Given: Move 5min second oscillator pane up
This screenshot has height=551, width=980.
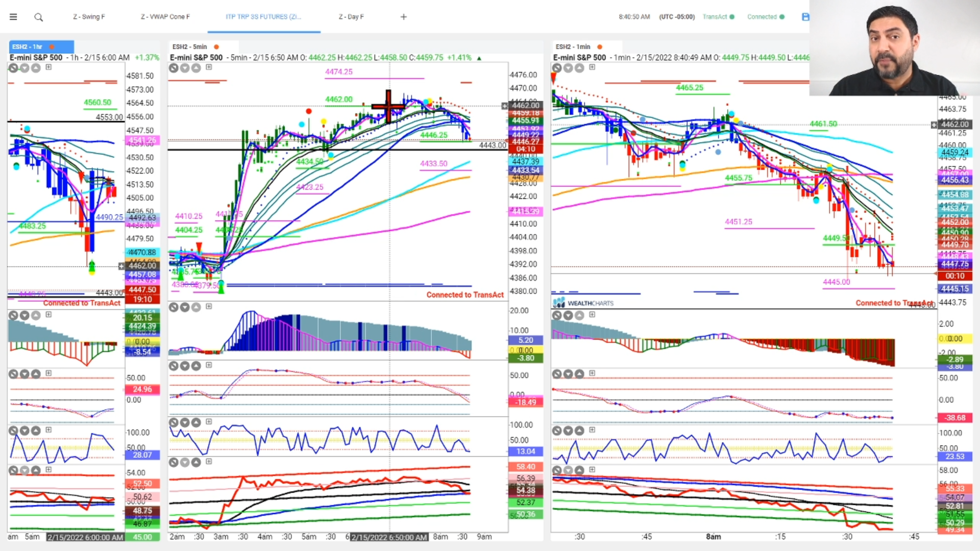Looking at the screenshot, I should (x=196, y=366).
